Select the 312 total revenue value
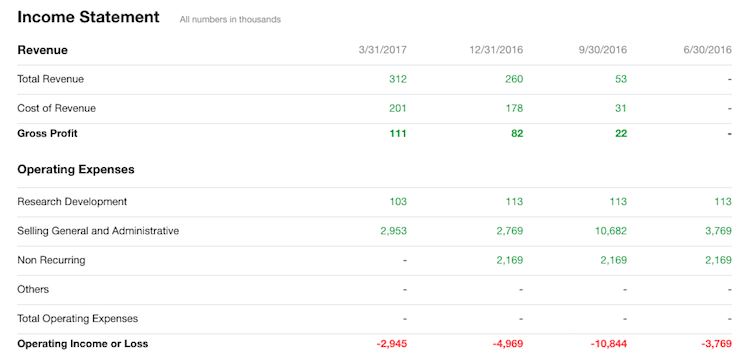Screen dimensions: 748x361 point(398,79)
